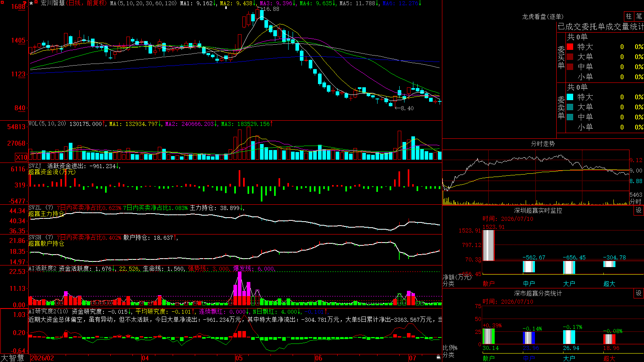The image size is (644, 362).
Task: Click the 05 month marker on timeline
Action: (239, 358)
